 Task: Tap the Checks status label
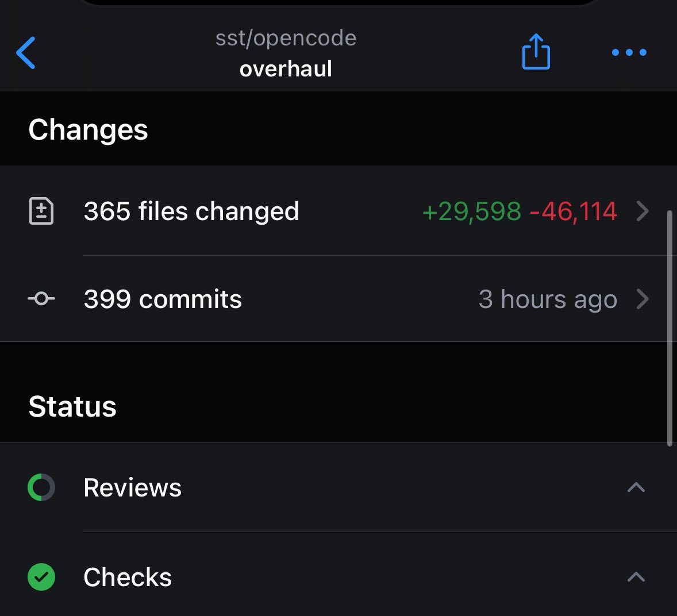click(x=128, y=577)
